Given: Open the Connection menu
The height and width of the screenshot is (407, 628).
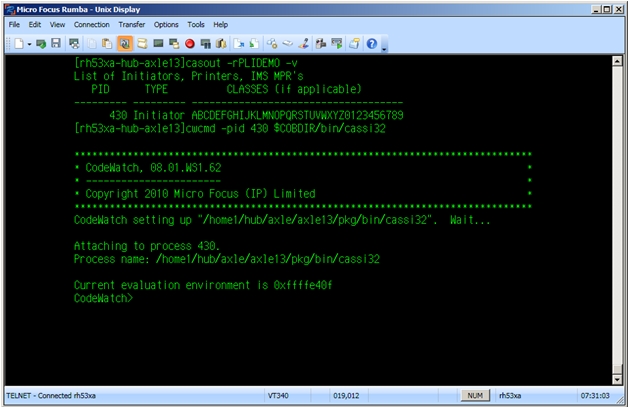Looking at the screenshot, I should click(x=91, y=24).
